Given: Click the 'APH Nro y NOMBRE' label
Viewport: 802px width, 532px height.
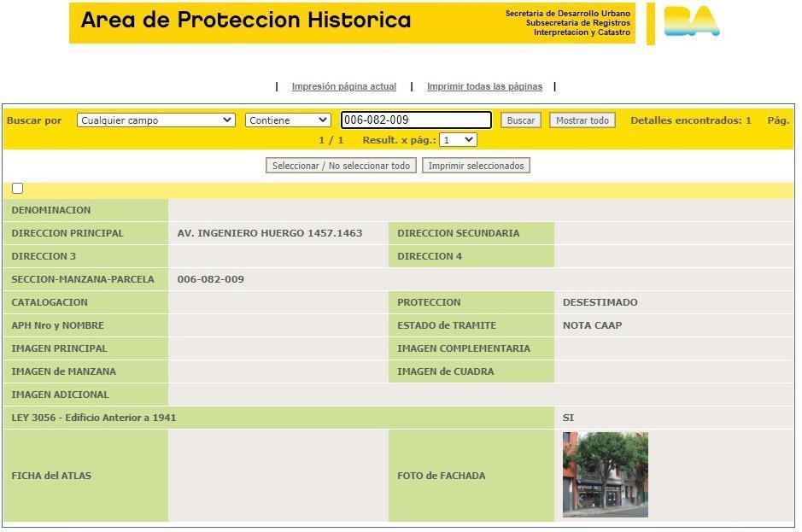Looking at the screenshot, I should pos(58,325).
